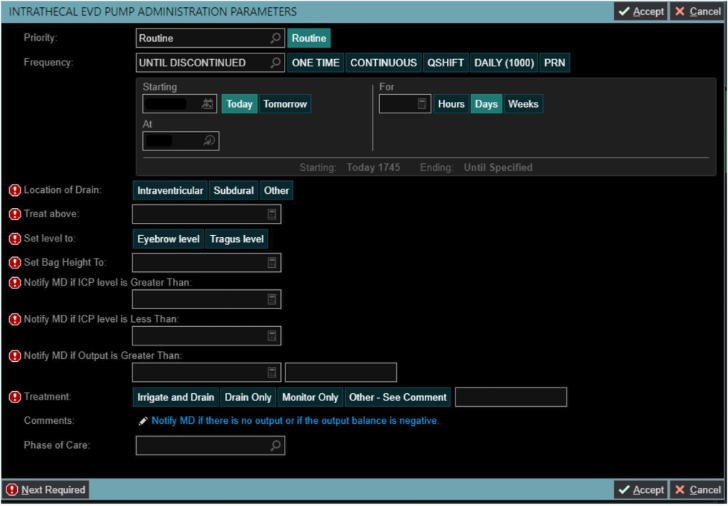Click required-warning icon next to Set Bag Height To
Image resolution: width=728 pixels, height=506 pixels.
(x=15, y=263)
